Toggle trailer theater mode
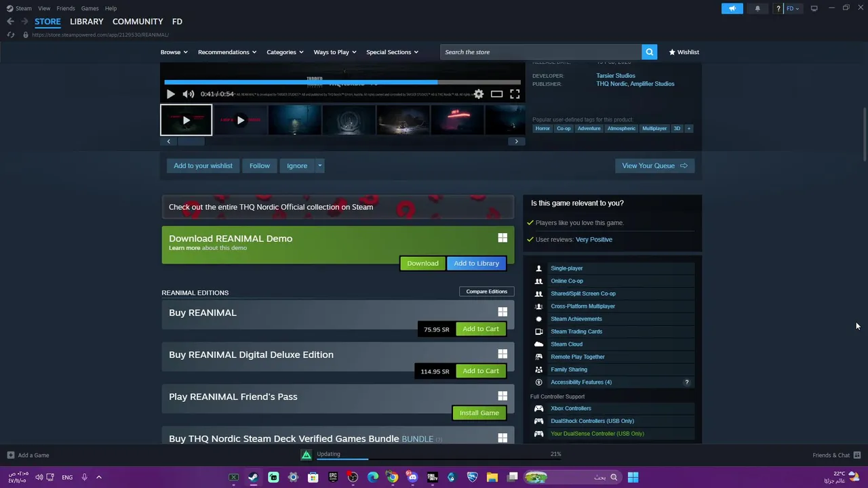Viewport: 868px width, 488px height. pyautogui.click(x=497, y=94)
